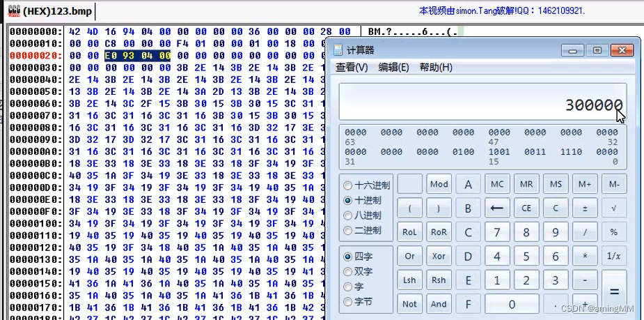Click the MC memory clear button
644x320 pixels.
497,184
